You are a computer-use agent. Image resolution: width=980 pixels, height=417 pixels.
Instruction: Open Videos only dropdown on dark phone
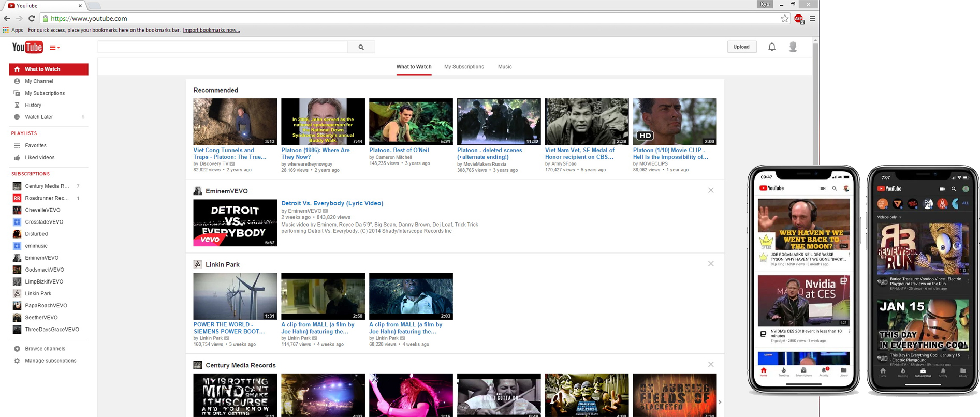[889, 217]
